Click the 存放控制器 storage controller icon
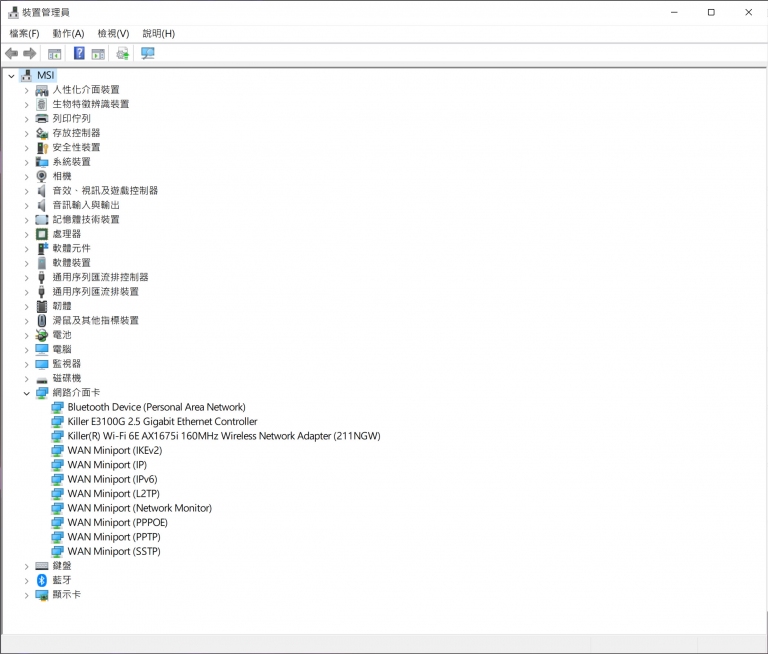This screenshot has height=654, width=768. pos(42,133)
